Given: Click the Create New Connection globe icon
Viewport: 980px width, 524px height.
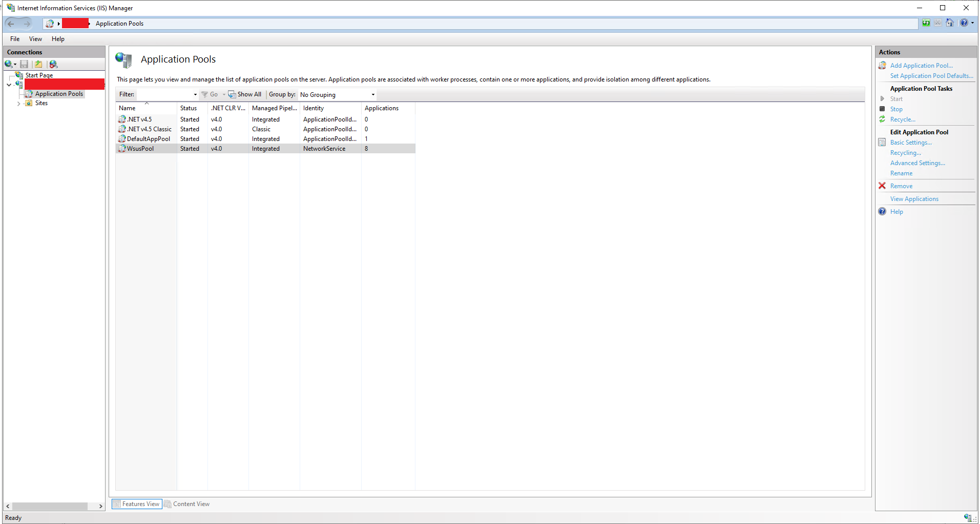Looking at the screenshot, I should (x=9, y=64).
